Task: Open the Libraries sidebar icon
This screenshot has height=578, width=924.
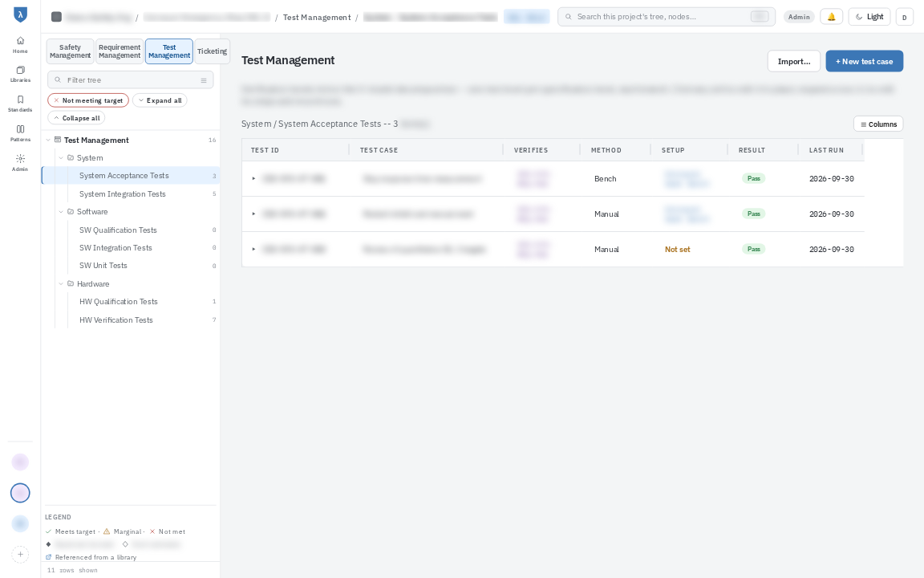Action: (20, 74)
